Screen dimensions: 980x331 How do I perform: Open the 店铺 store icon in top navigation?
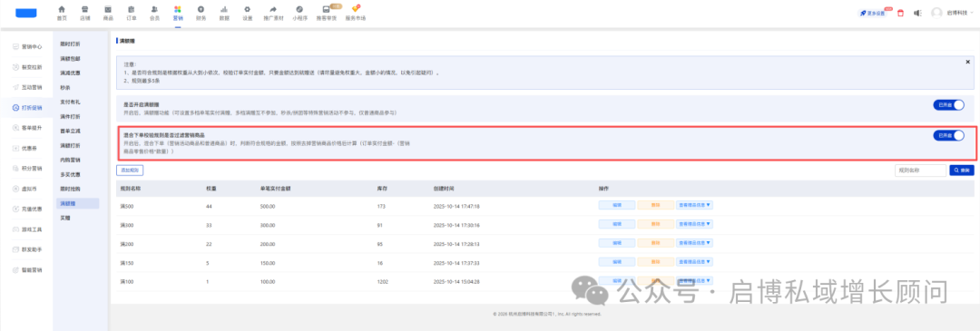[84, 9]
